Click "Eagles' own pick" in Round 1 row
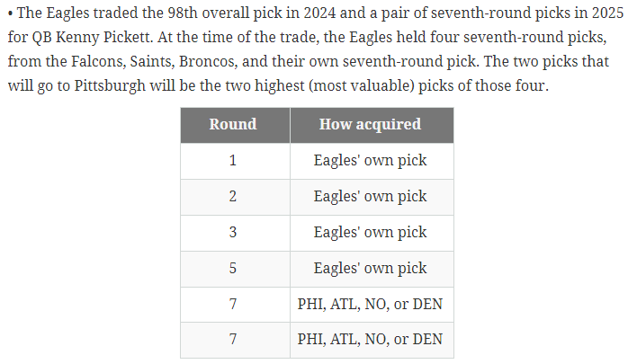The height and width of the screenshot is (364, 637). (x=370, y=161)
